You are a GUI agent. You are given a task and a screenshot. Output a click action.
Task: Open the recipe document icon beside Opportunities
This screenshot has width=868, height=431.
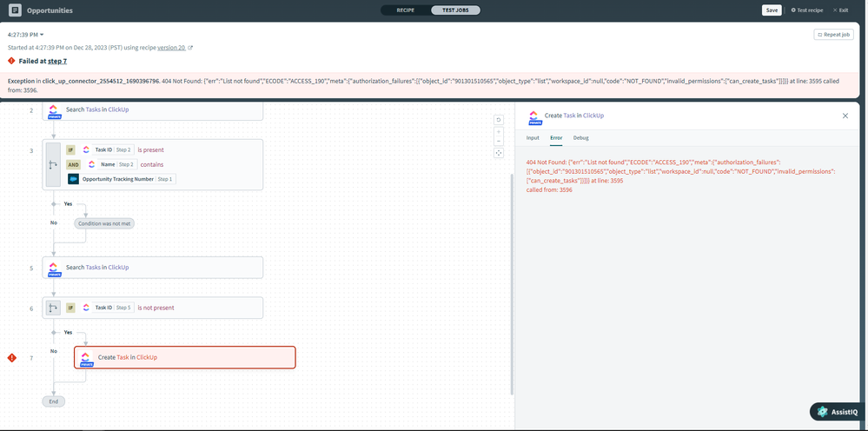click(15, 10)
